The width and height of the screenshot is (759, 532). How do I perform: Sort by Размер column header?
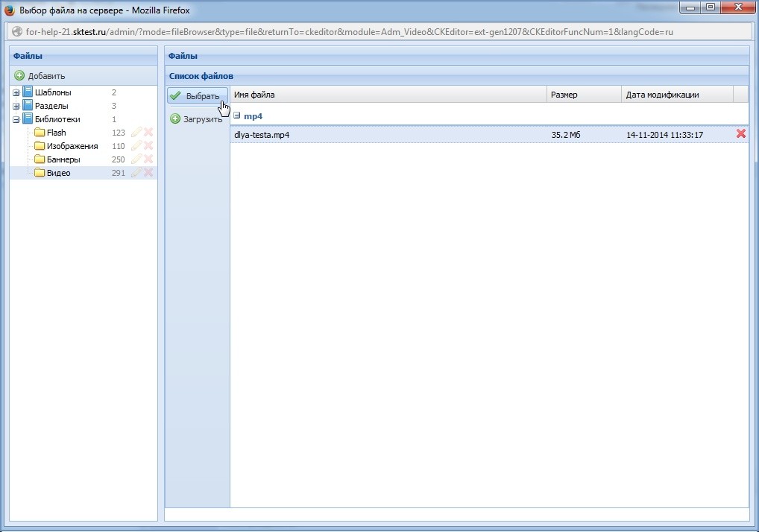click(x=583, y=95)
